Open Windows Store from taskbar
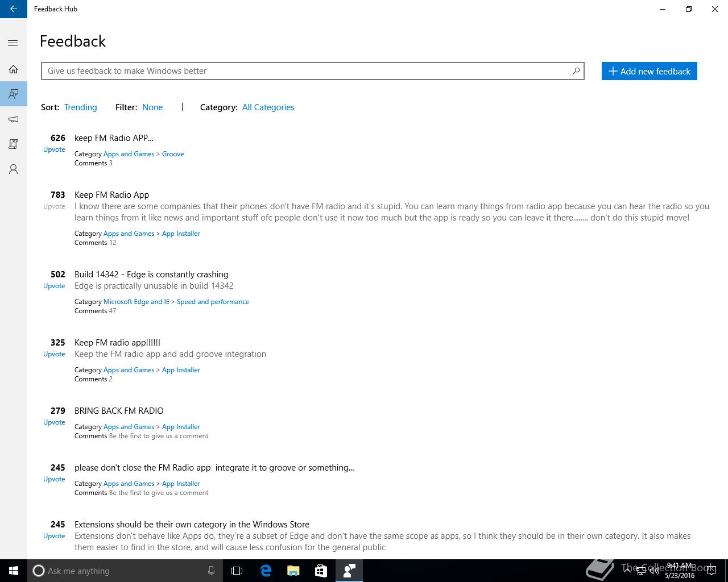The image size is (728, 582). click(321, 571)
